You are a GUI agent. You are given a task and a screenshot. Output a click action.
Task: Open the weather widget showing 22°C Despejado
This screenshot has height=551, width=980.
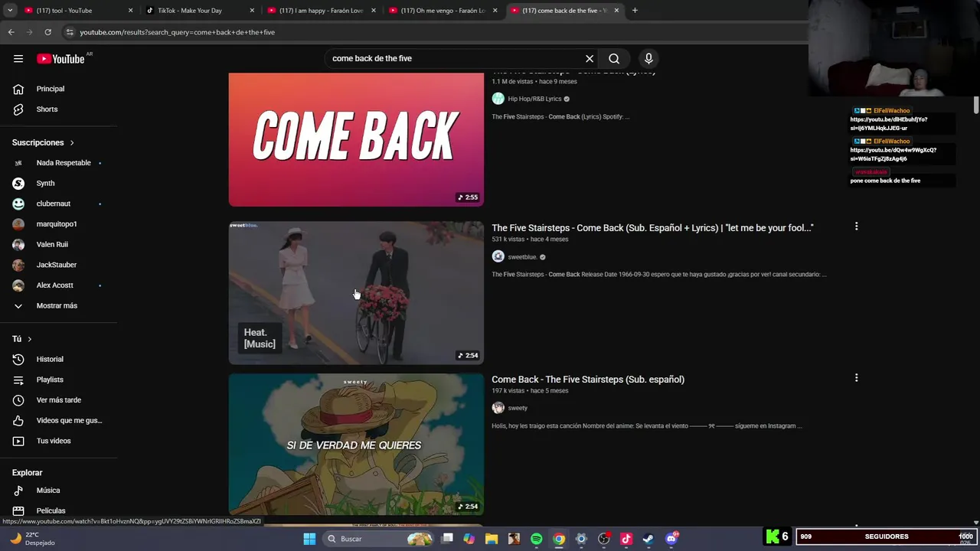click(x=32, y=539)
